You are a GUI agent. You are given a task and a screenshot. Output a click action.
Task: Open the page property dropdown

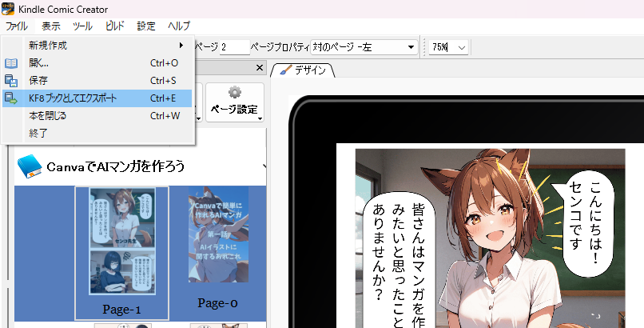pyautogui.click(x=411, y=47)
